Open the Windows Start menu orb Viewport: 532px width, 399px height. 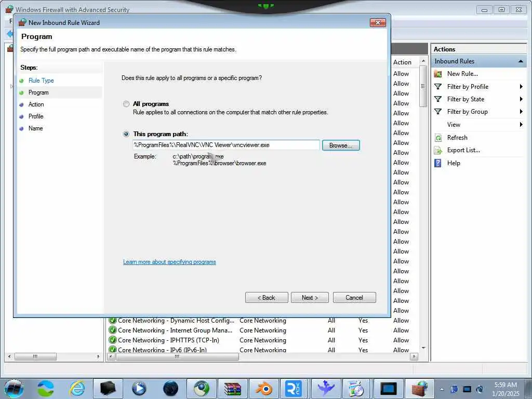[x=14, y=389]
